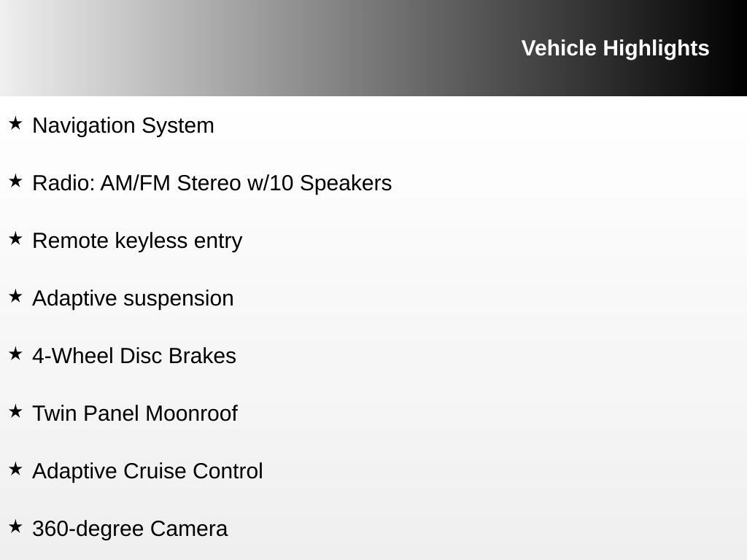This screenshot has height=560, width=747.
Task: Click the 360-degree Camera text
Action: pyautogui.click(x=130, y=529)
